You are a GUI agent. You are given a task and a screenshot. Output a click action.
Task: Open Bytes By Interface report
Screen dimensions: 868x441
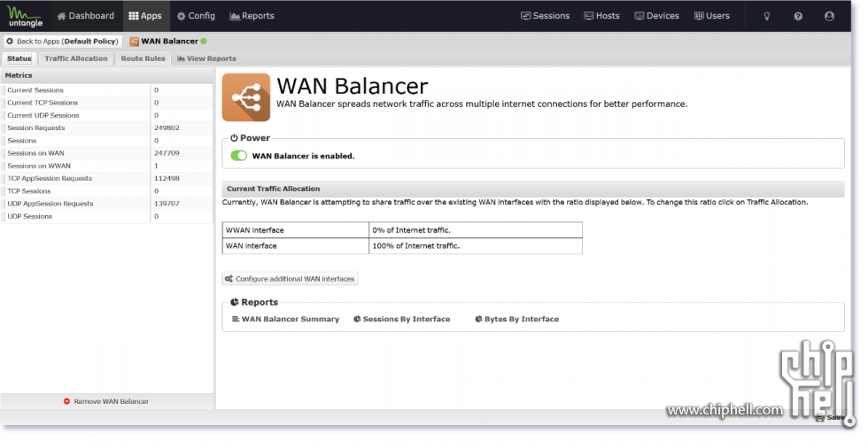click(x=517, y=320)
